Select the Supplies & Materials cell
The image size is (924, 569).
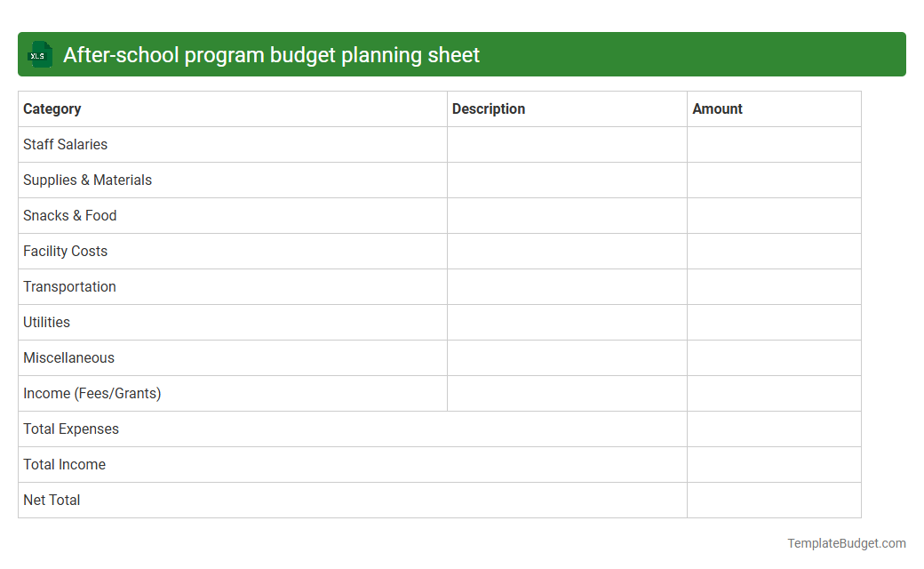pyautogui.click(x=87, y=180)
